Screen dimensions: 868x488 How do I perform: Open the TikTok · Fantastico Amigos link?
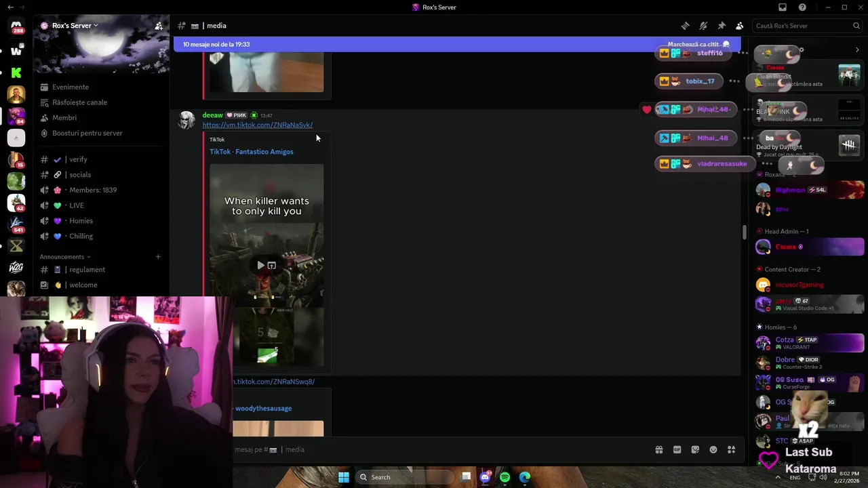252,152
